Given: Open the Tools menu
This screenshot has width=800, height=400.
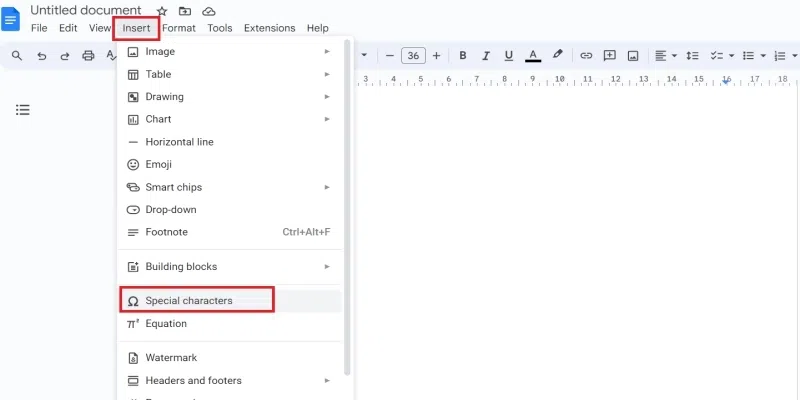Looking at the screenshot, I should coord(219,28).
